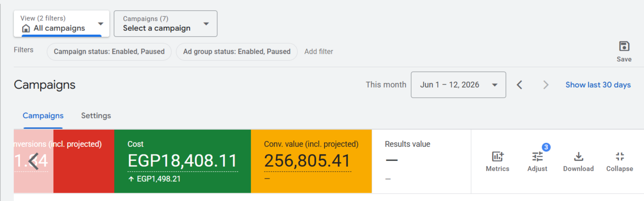Click the Campaigns page heading
Screen dimensions: 644x201
point(45,85)
